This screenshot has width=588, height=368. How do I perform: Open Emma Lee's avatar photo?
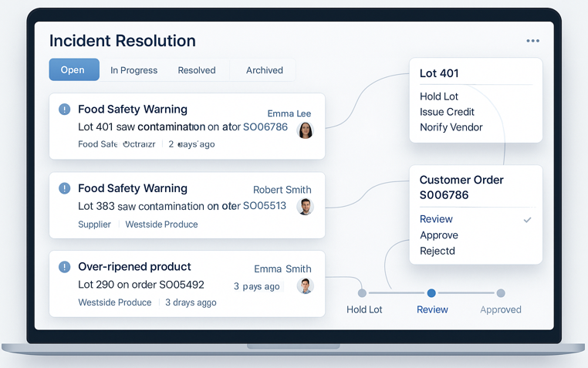click(306, 130)
